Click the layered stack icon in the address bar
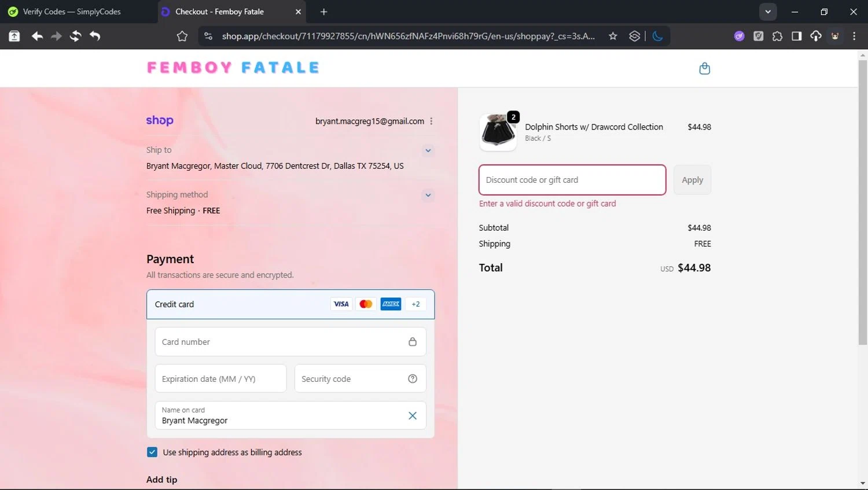 click(x=635, y=36)
